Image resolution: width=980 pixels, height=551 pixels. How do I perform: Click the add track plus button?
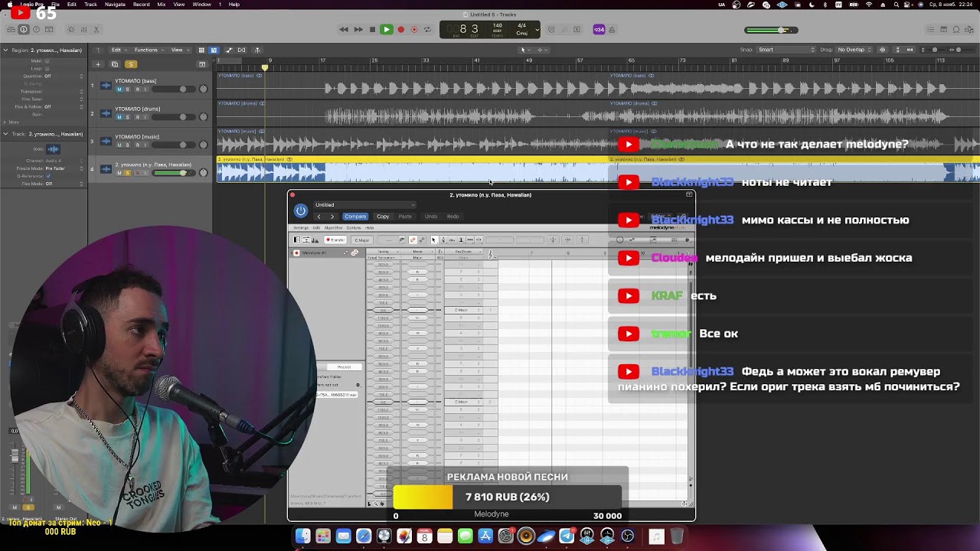(x=98, y=64)
